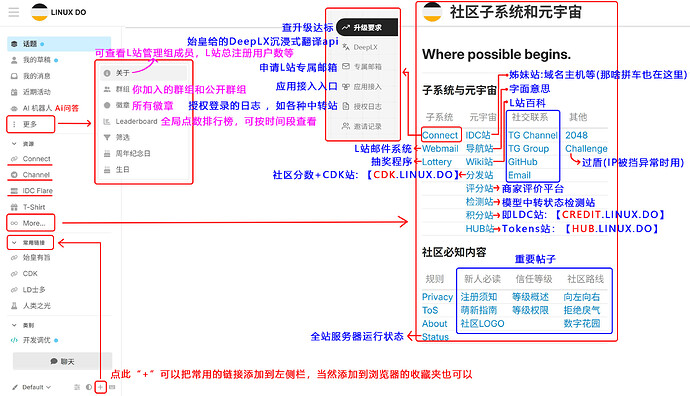
Task: Open the HUB站 link
Action: pyautogui.click(x=480, y=229)
